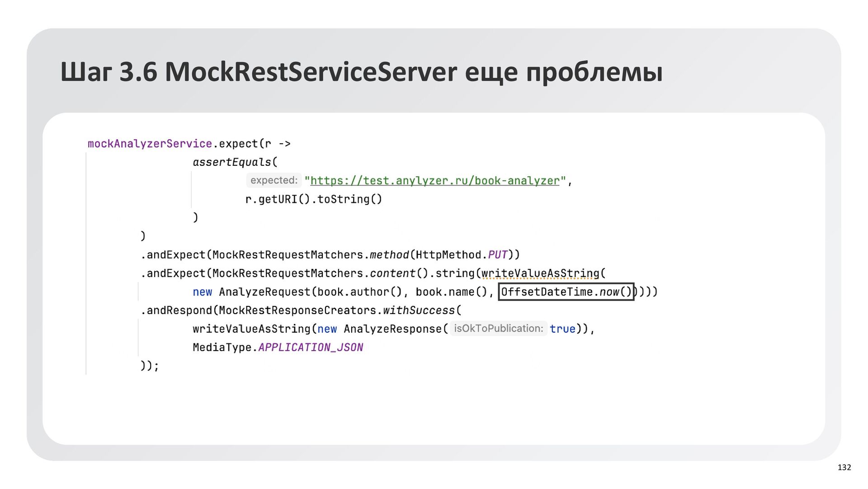Click the underlined writeValueAsString call

click(x=540, y=273)
